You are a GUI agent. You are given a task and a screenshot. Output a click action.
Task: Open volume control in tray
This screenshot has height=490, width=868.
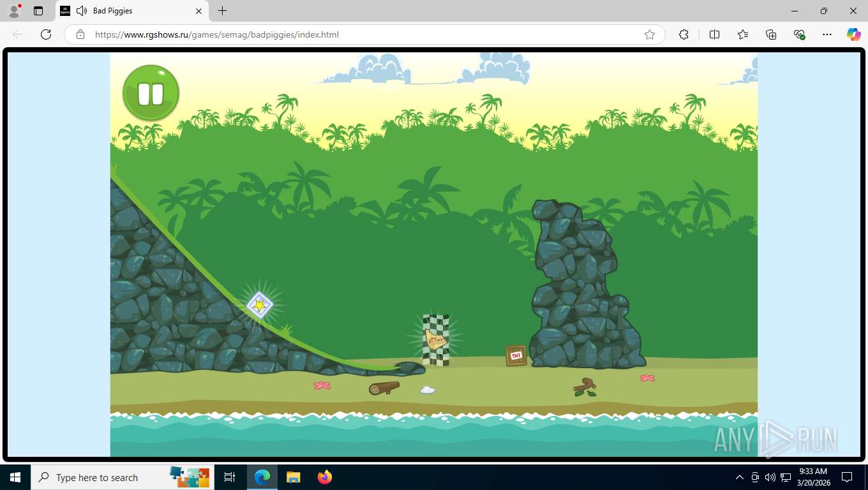coord(770,477)
